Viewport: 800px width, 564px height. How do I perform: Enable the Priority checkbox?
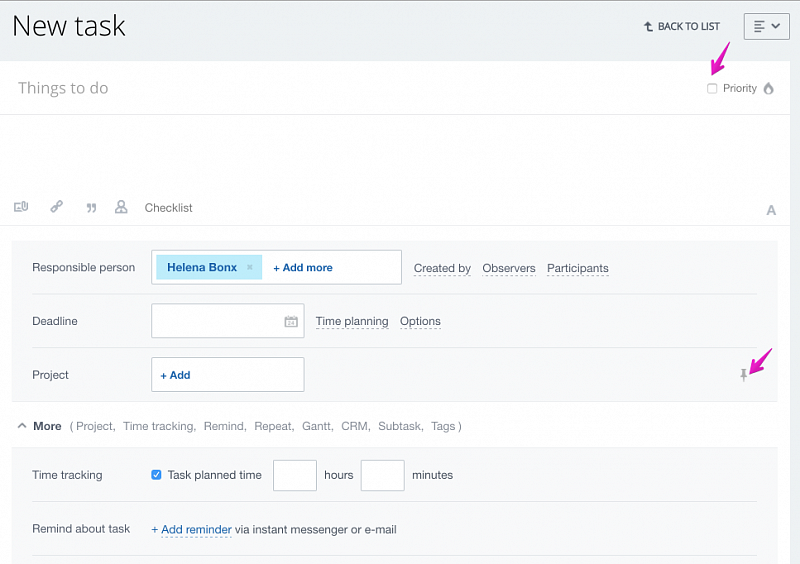pos(712,89)
